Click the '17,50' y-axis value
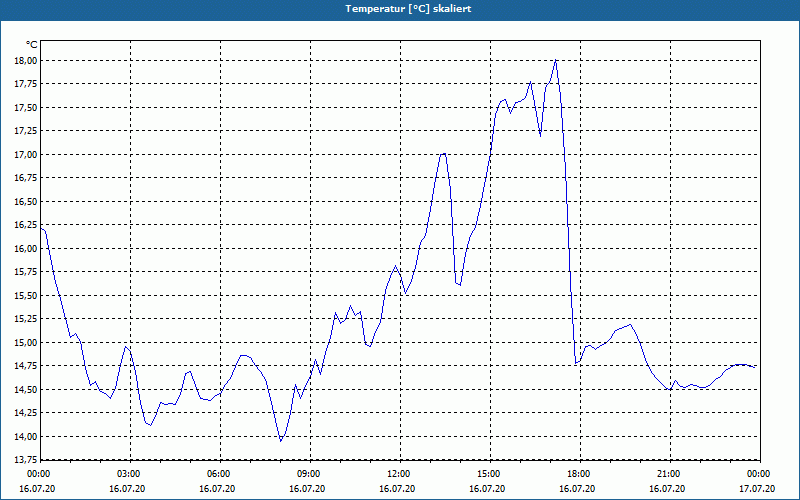800x500 pixels. (x=26, y=108)
